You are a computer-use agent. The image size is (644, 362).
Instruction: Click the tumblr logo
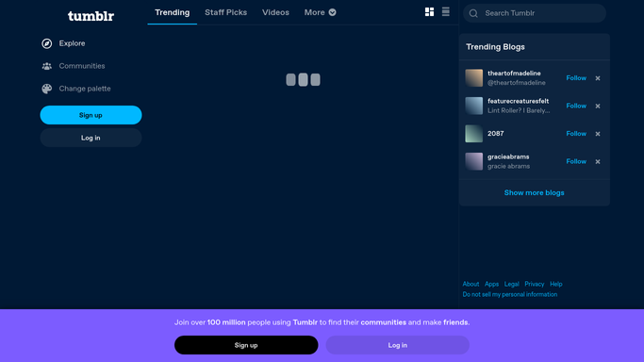click(x=91, y=16)
